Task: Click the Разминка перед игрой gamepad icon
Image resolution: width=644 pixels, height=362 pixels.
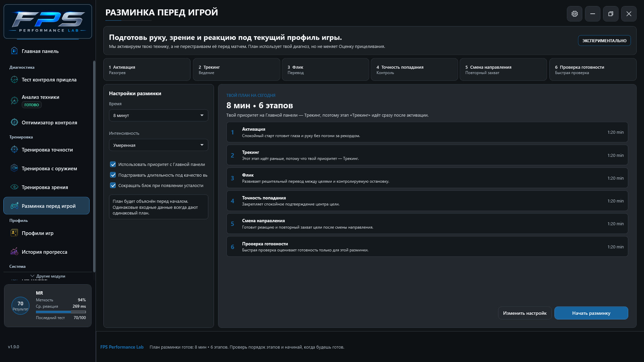Action: point(14,206)
